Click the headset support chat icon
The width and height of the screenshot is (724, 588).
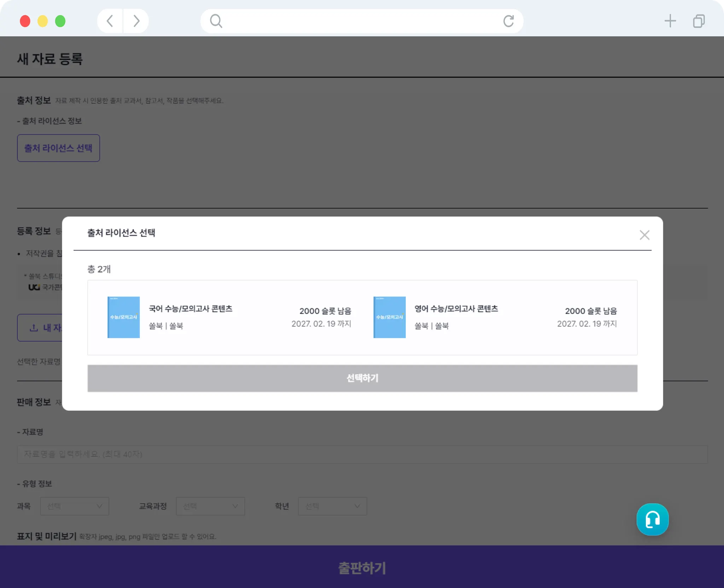(x=652, y=519)
